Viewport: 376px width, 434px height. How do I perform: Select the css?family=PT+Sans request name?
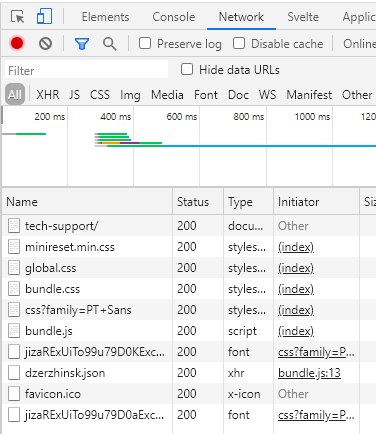coord(78,310)
